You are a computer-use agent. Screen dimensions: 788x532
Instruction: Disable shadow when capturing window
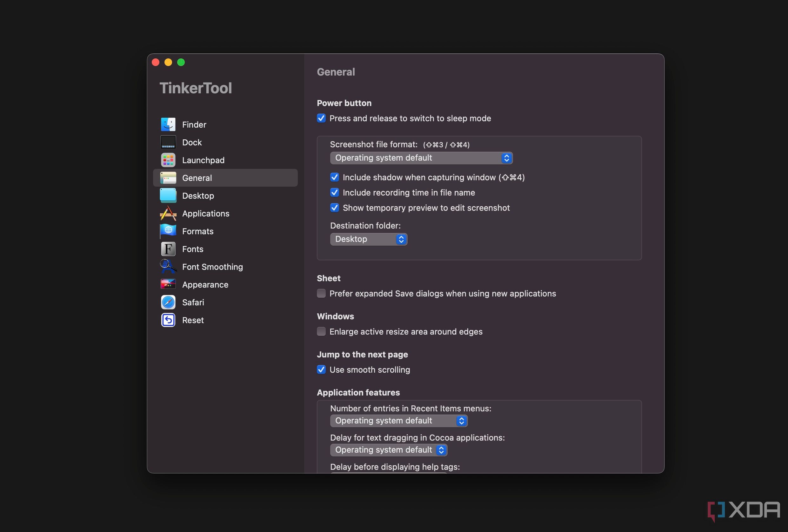[x=335, y=177]
